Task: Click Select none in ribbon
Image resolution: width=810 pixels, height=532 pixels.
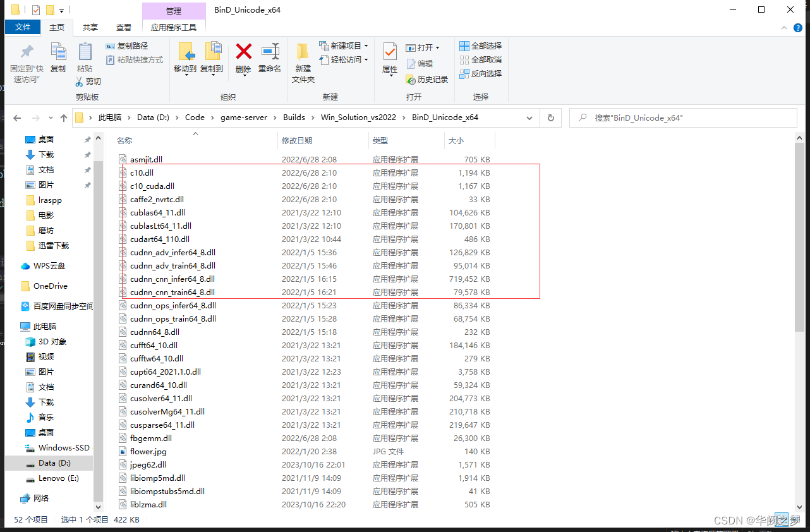Action: pos(480,60)
